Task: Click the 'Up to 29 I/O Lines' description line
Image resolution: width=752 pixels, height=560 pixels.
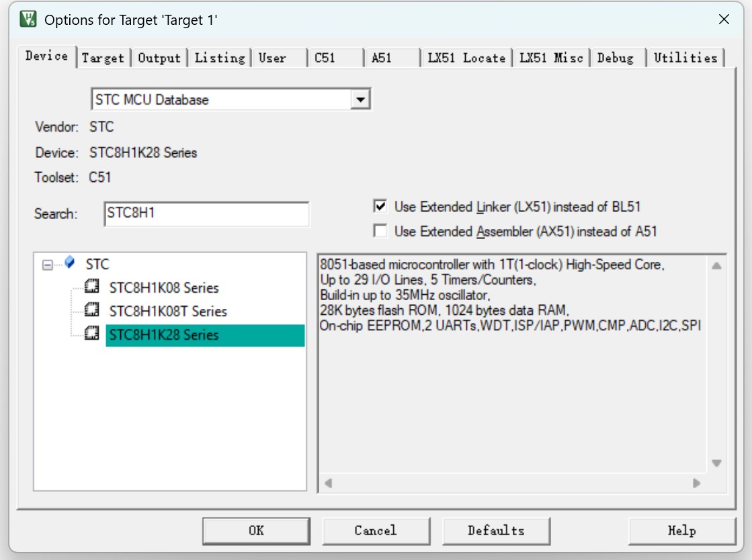Action: point(428,280)
